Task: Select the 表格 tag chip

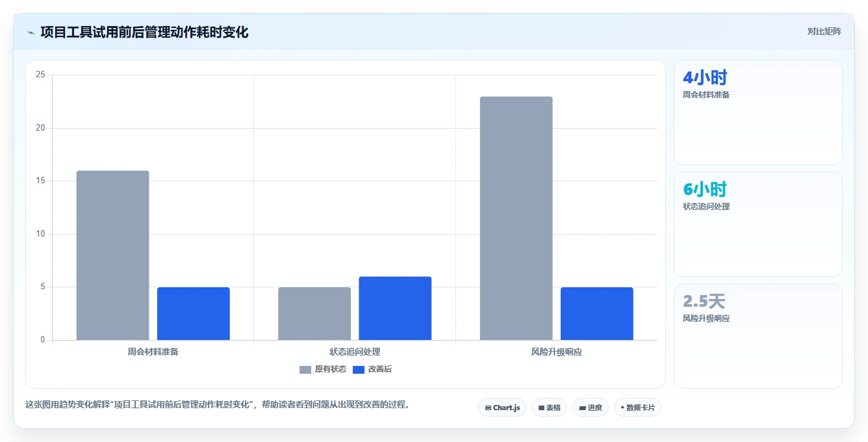Action: point(549,408)
